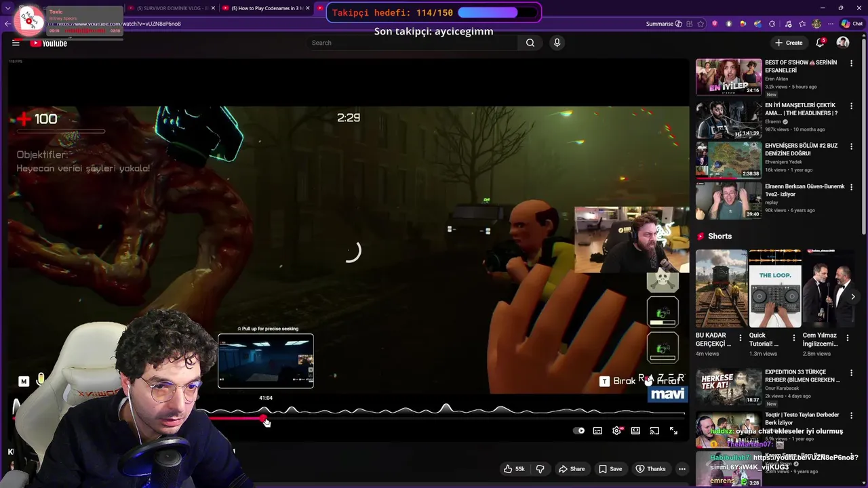Image resolution: width=868 pixels, height=488 pixels.
Task: Switch to theater mode
Action: pyautogui.click(x=635, y=430)
